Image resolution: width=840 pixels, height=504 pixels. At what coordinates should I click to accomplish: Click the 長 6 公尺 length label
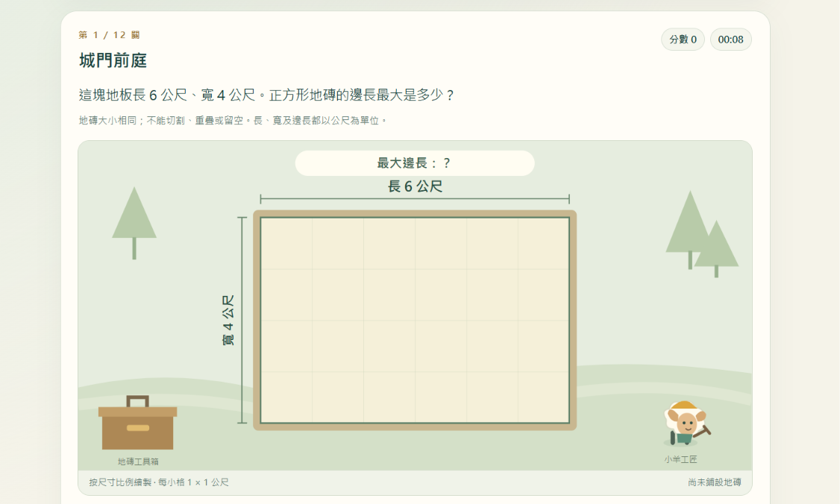point(416,186)
